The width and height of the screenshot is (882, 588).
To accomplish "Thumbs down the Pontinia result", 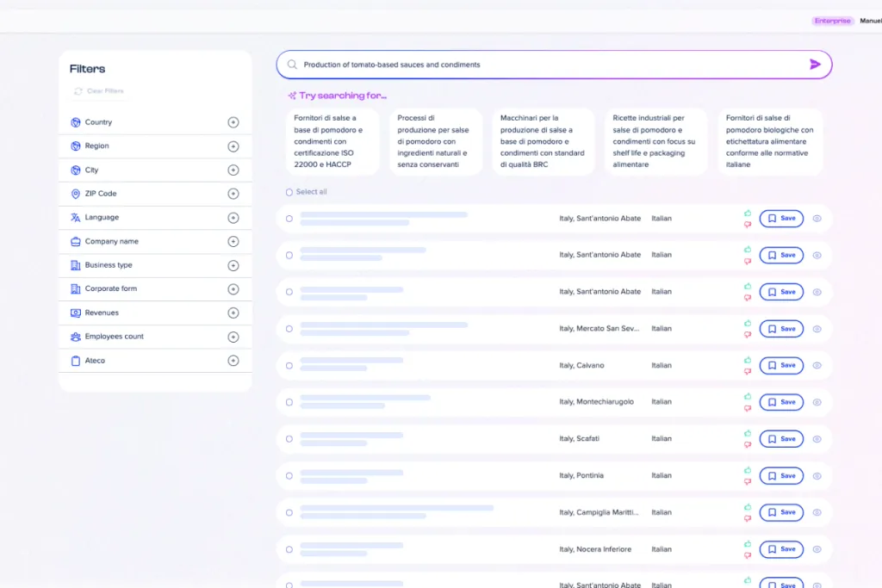I will tap(748, 482).
